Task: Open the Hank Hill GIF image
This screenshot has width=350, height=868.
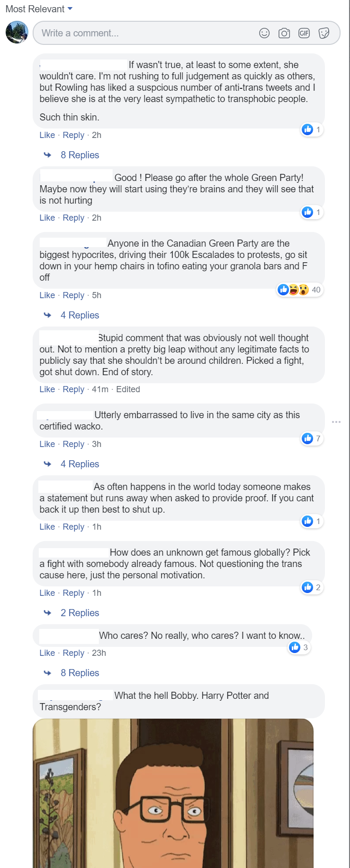Action: click(x=173, y=793)
